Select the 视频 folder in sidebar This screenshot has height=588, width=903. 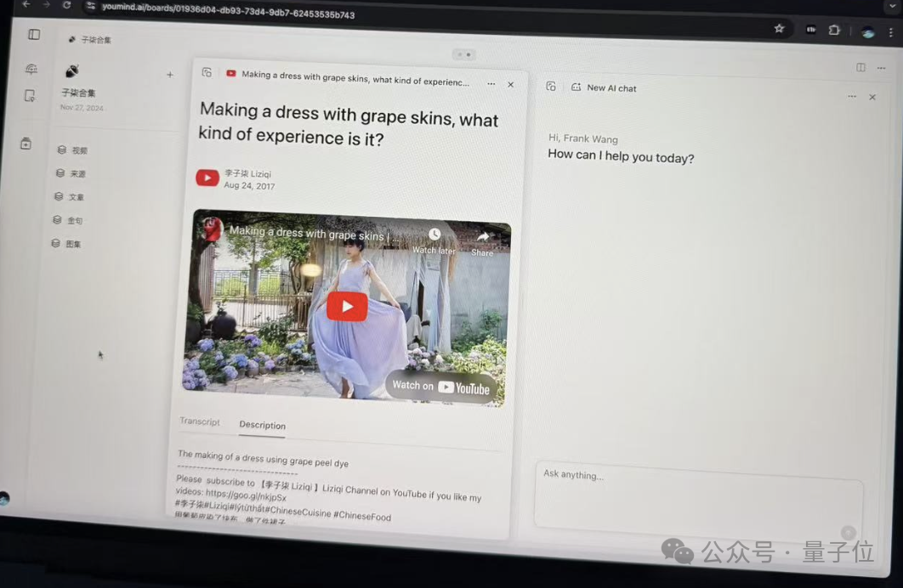point(72,150)
